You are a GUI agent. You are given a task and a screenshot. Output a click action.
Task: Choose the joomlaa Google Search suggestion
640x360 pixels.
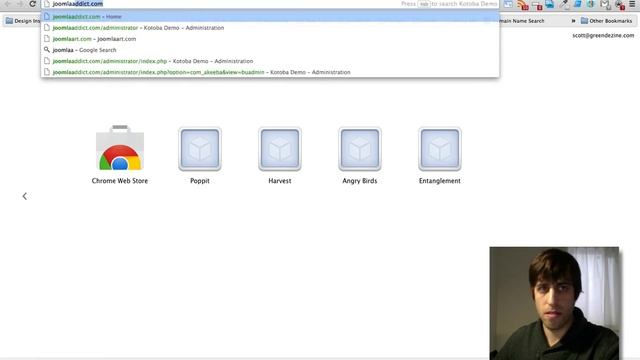coord(270,50)
